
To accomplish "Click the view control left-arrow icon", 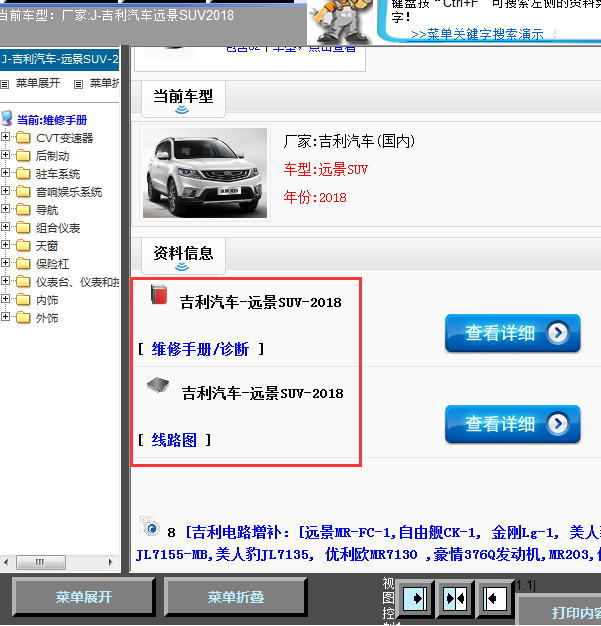I will pos(494,598).
